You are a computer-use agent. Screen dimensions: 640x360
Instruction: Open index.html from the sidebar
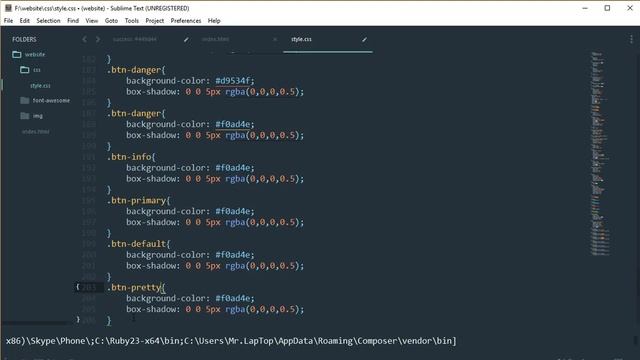point(36,131)
